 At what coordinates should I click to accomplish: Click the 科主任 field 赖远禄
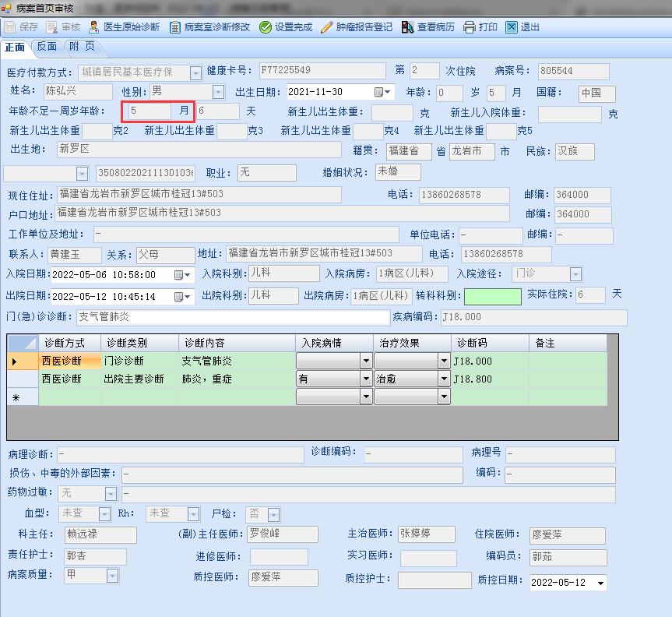(x=100, y=534)
